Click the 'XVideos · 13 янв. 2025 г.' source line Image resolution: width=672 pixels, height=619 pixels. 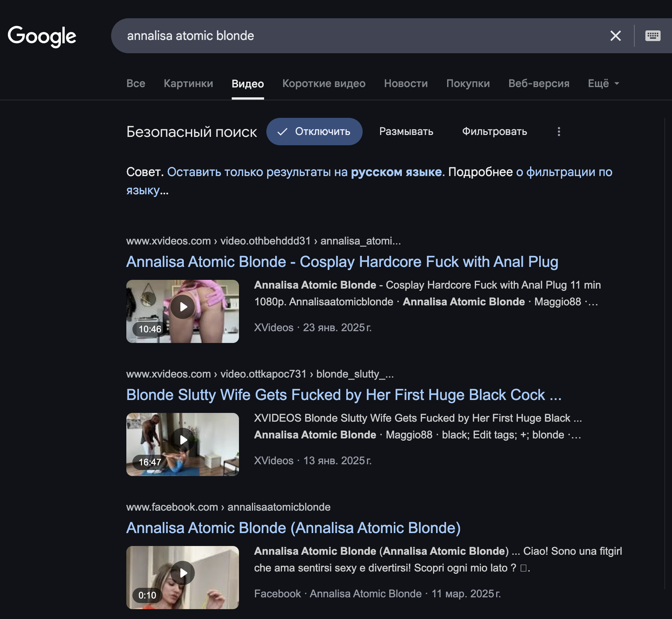click(313, 460)
